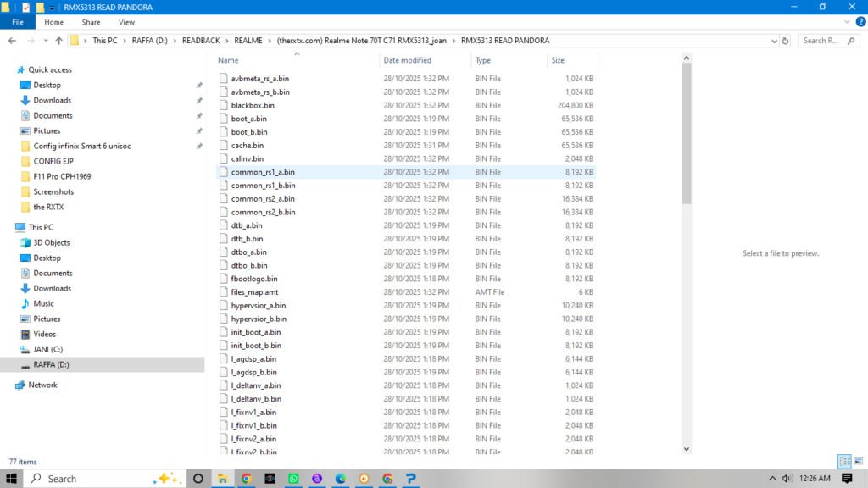This screenshot has width=868, height=488.
Task: Refresh the current folder
Action: pos(785,41)
